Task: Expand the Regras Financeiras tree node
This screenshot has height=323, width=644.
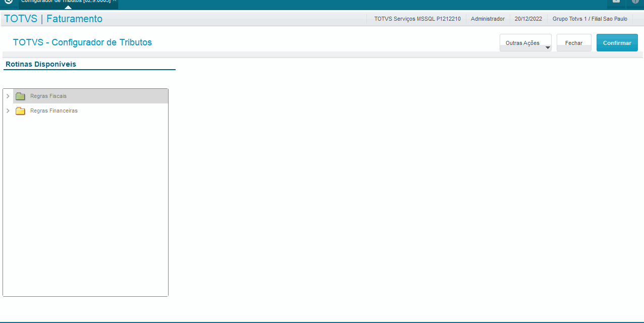Action: [x=8, y=111]
